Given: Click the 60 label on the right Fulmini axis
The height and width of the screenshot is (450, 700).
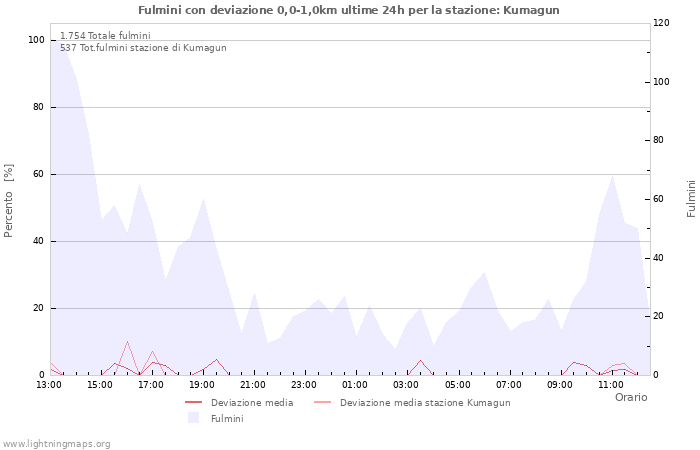Looking at the screenshot, I should 658,199.
